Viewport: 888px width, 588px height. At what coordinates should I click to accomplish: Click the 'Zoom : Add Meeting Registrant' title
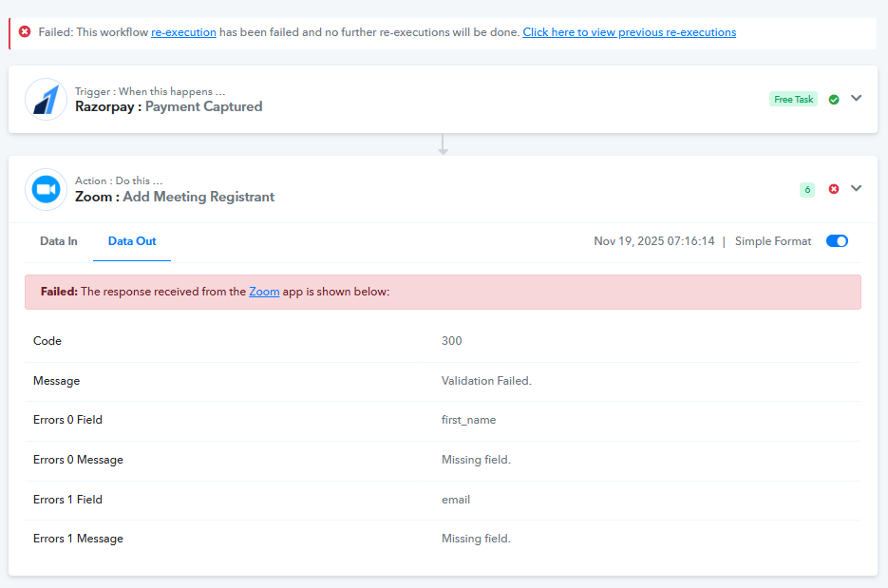coord(175,197)
